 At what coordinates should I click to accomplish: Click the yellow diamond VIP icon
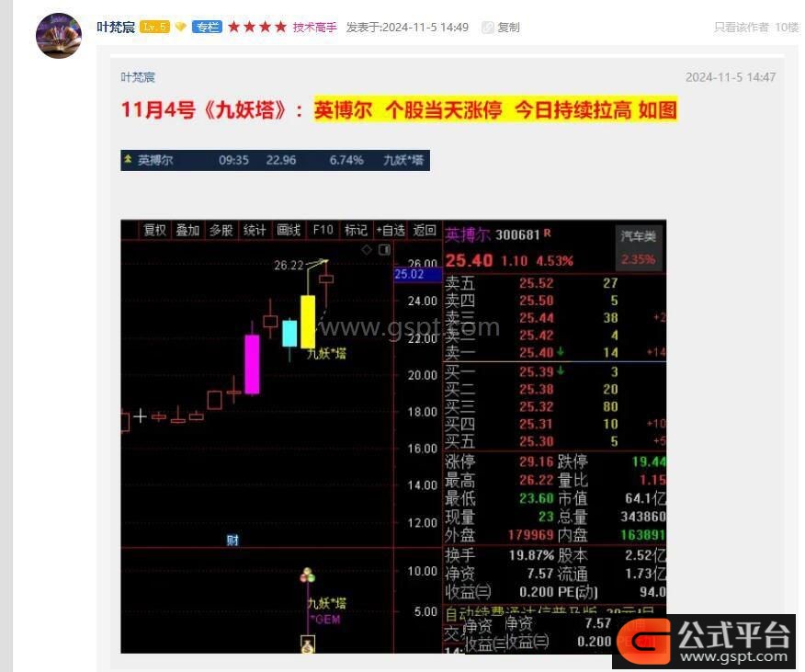click(x=181, y=27)
